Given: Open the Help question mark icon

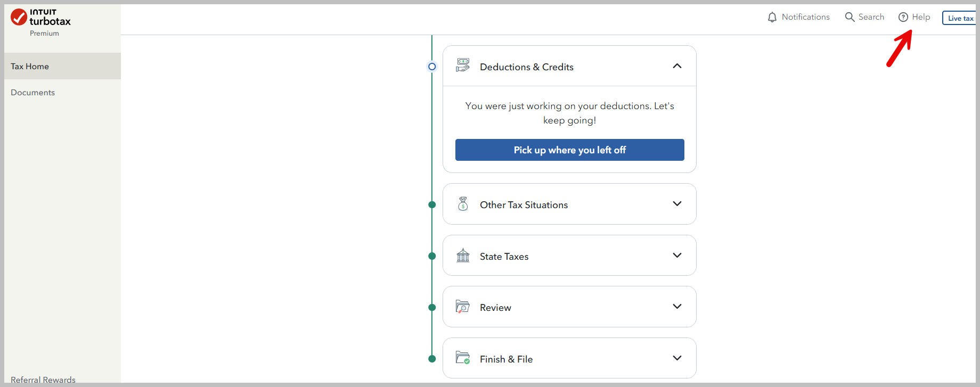Looking at the screenshot, I should 903,17.
